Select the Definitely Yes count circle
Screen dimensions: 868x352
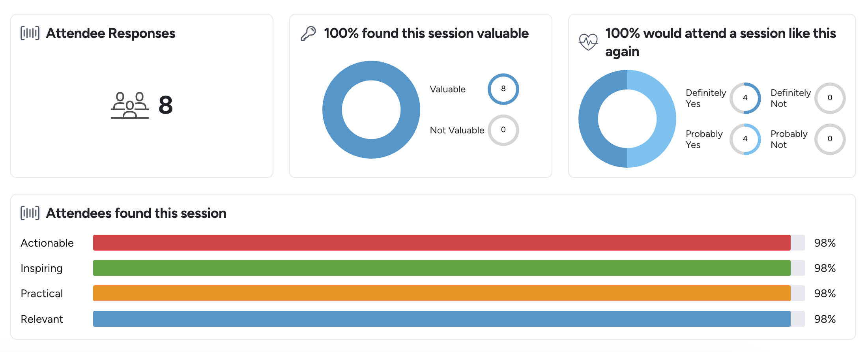tap(745, 98)
